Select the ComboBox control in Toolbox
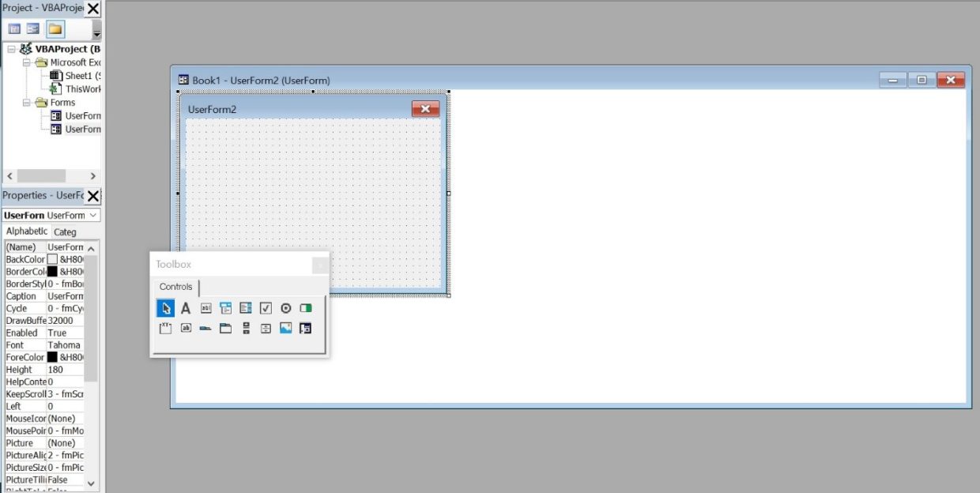This screenshot has width=980, height=493. tap(225, 308)
